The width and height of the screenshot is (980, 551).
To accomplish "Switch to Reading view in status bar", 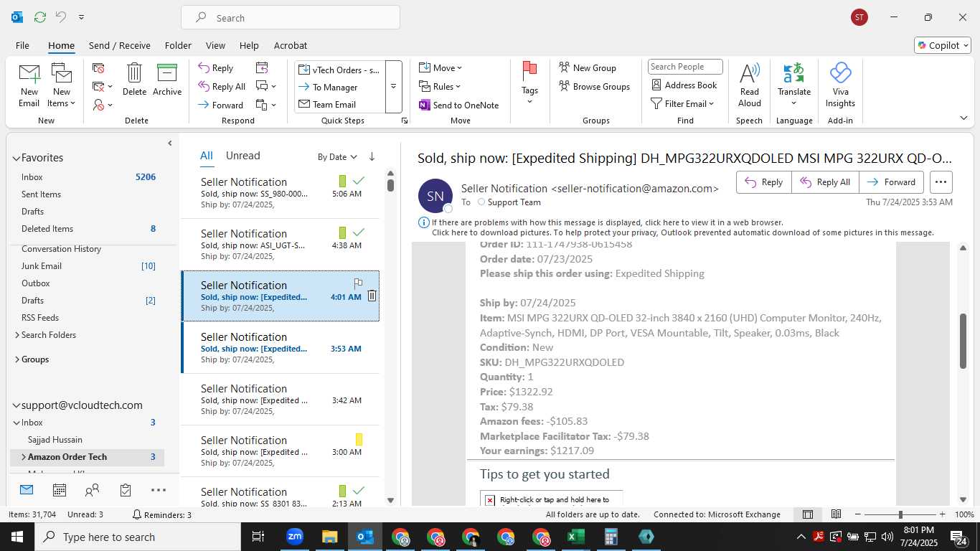I will pyautogui.click(x=836, y=514).
